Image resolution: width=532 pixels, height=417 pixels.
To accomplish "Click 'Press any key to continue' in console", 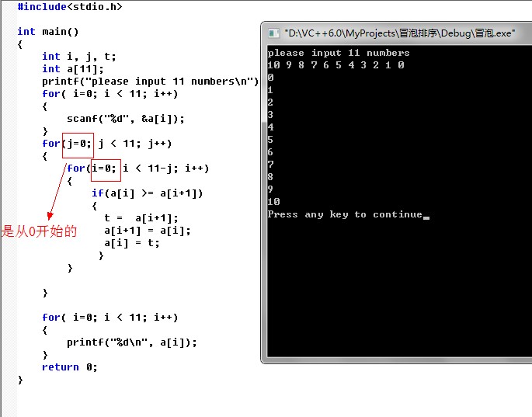I will click(345, 214).
